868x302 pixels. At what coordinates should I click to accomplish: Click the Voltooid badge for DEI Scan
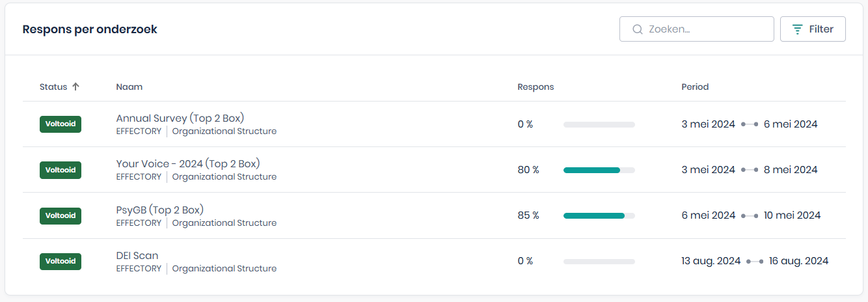pos(61,261)
